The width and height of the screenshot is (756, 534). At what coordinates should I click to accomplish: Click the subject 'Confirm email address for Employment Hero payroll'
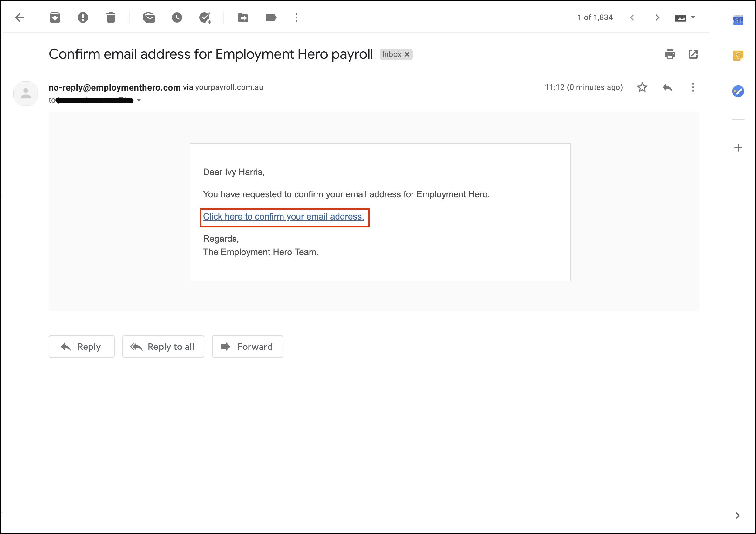[x=211, y=54]
